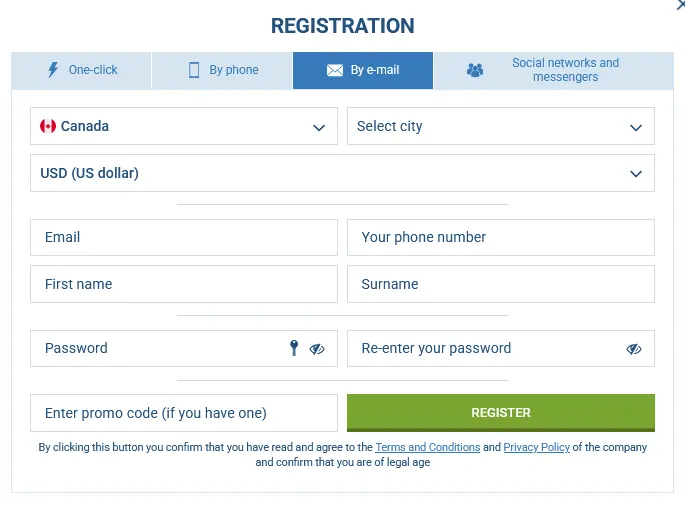Toggle password visibility eye icon
Viewport: 685px width, 505px height.
click(317, 349)
